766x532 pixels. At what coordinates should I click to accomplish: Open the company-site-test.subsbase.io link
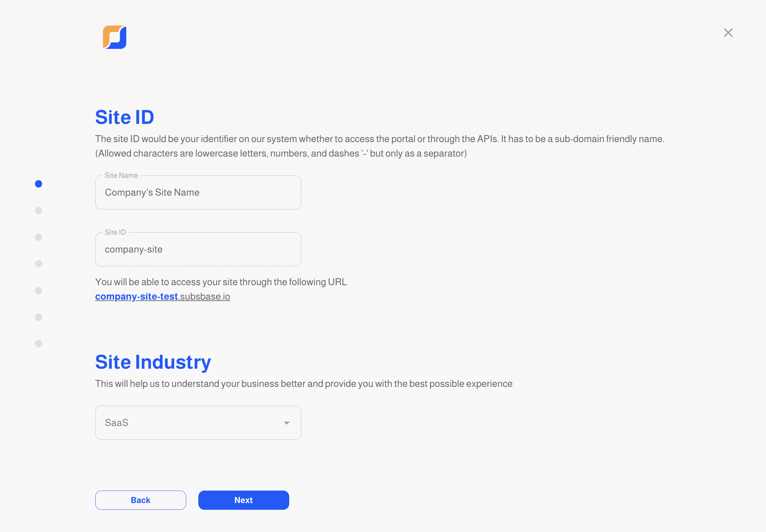[163, 296]
